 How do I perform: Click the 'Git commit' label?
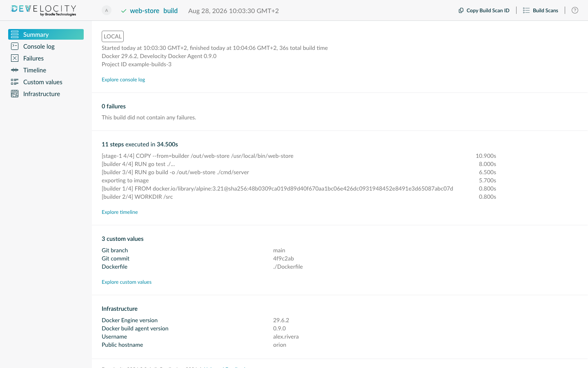click(116, 258)
